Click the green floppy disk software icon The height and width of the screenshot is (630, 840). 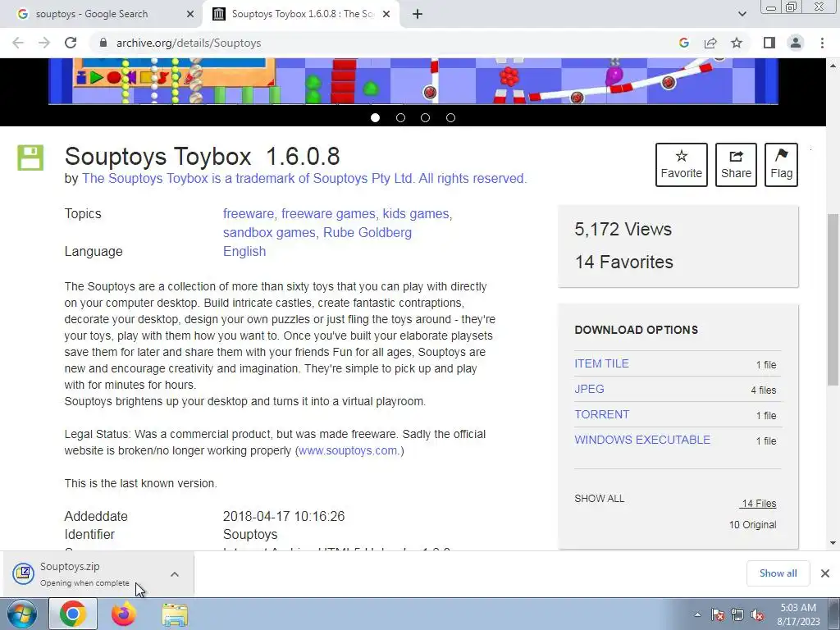[30, 158]
